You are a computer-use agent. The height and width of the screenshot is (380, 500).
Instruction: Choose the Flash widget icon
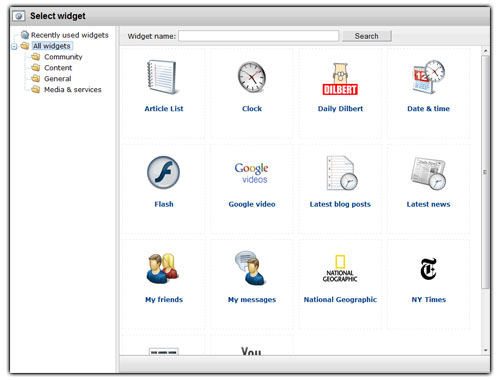point(163,173)
